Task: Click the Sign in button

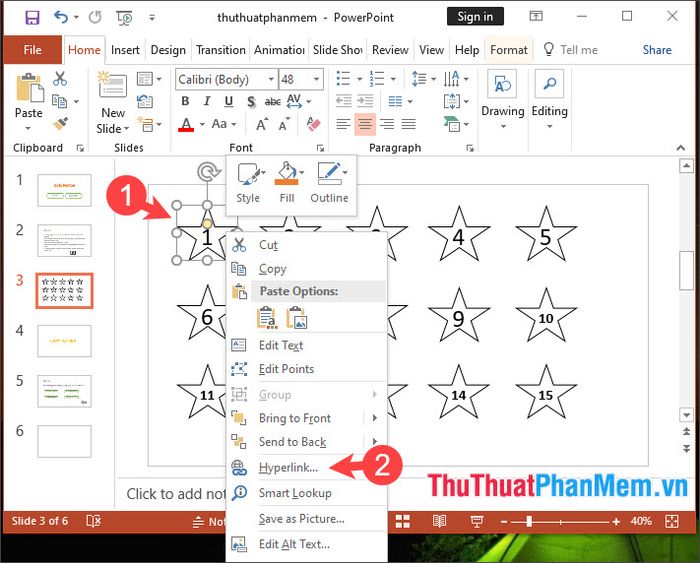Action: [475, 17]
